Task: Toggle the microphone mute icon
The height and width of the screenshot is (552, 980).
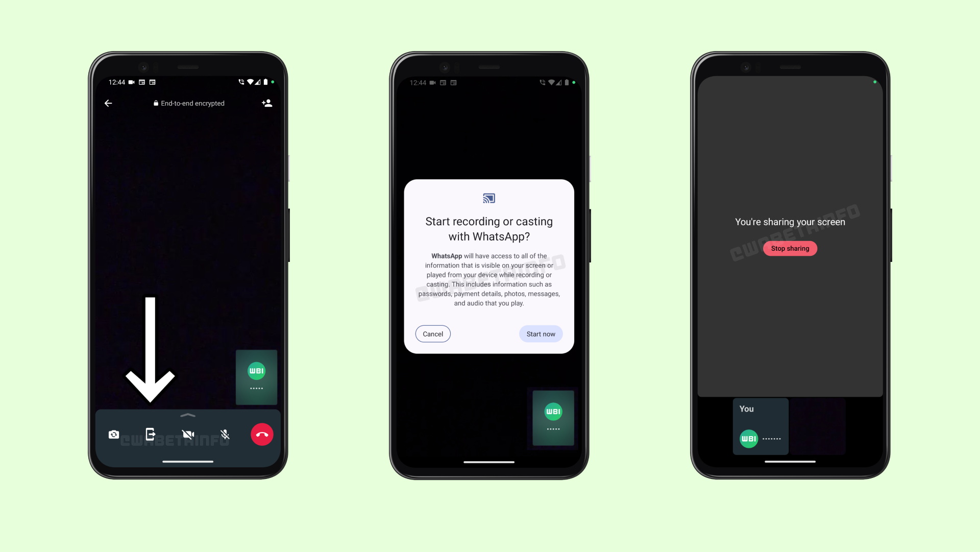Action: click(226, 434)
